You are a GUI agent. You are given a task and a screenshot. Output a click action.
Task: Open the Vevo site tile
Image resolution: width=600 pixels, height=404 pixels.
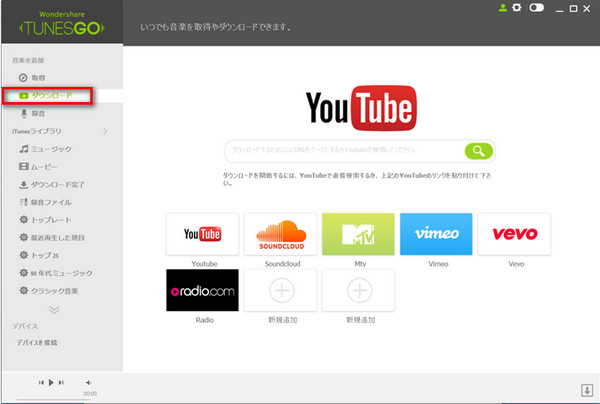coord(514,234)
